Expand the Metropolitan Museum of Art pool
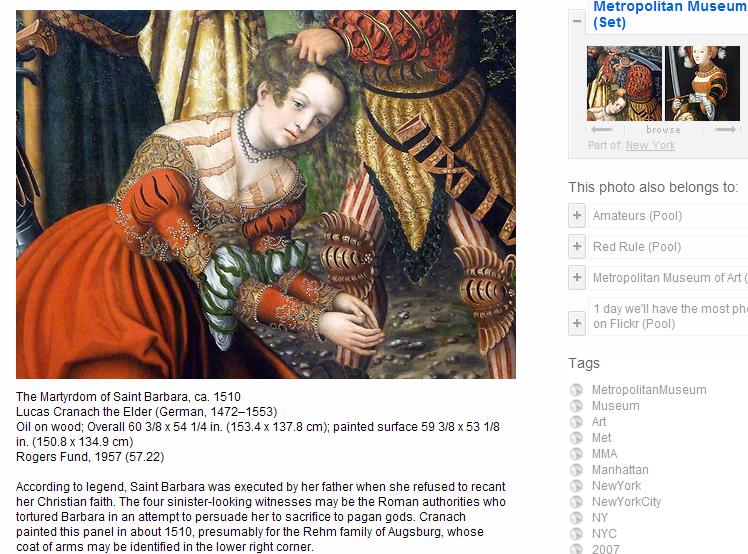 [577, 278]
